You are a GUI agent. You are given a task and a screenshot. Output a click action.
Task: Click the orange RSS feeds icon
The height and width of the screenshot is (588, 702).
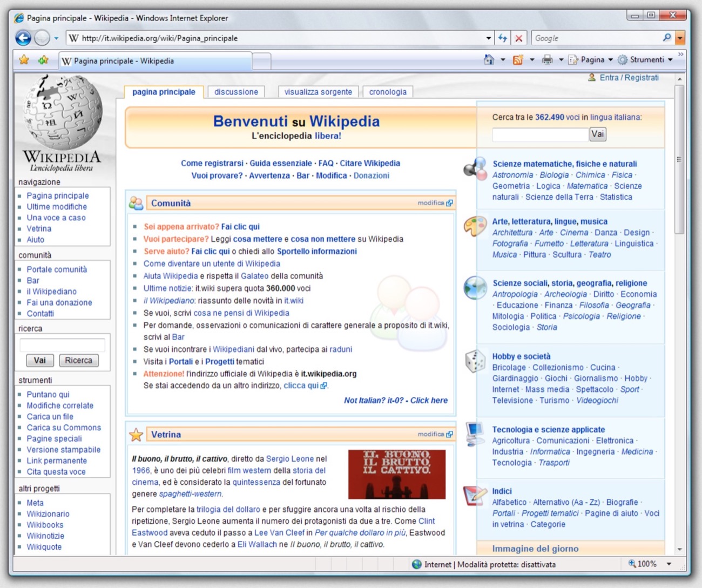(x=518, y=59)
